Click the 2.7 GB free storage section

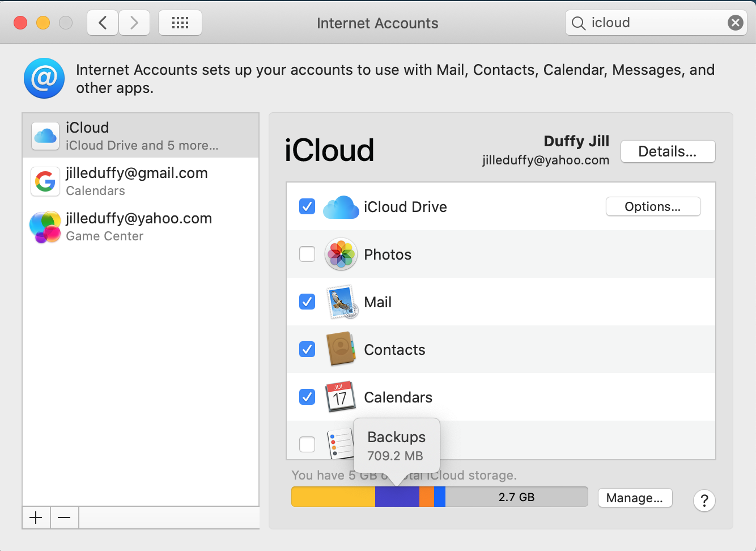pos(516,497)
